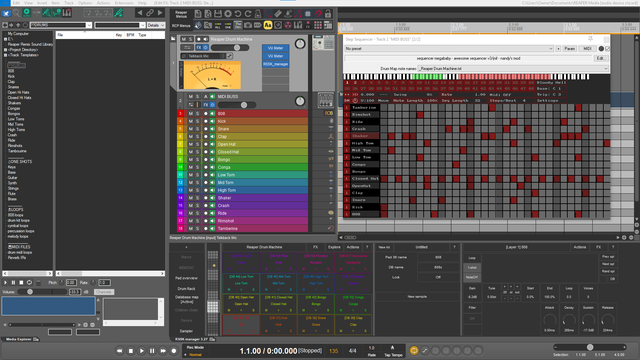Switch to RS5K manager dock tab
This screenshot has width=640, height=360.
pyautogui.click(x=192, y=339)
